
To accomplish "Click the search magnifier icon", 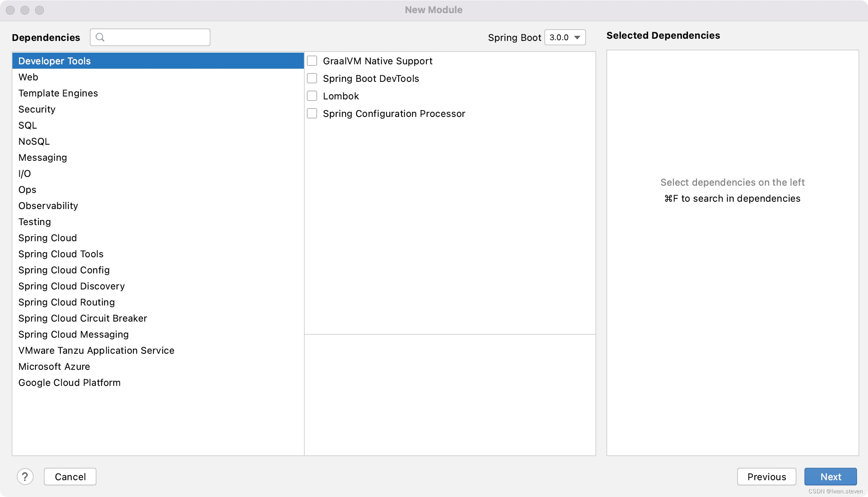I will click(x=100, y=37).
